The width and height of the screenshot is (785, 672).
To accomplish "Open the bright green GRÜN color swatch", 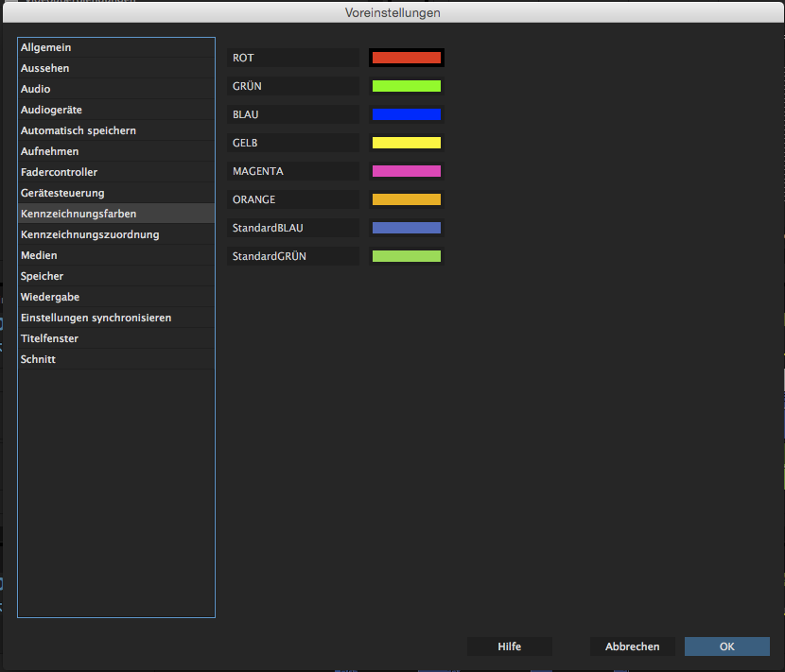I will [407, 86].
